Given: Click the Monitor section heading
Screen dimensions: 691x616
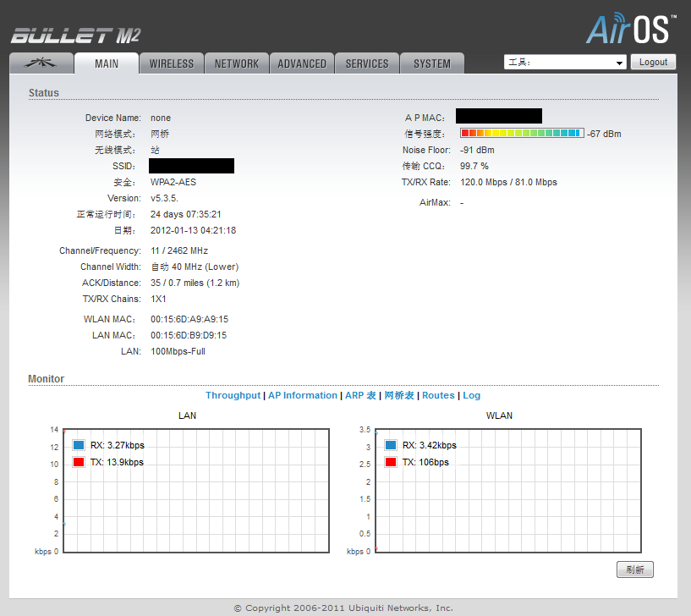Looking at the screenshot, I should pos(47,379).
